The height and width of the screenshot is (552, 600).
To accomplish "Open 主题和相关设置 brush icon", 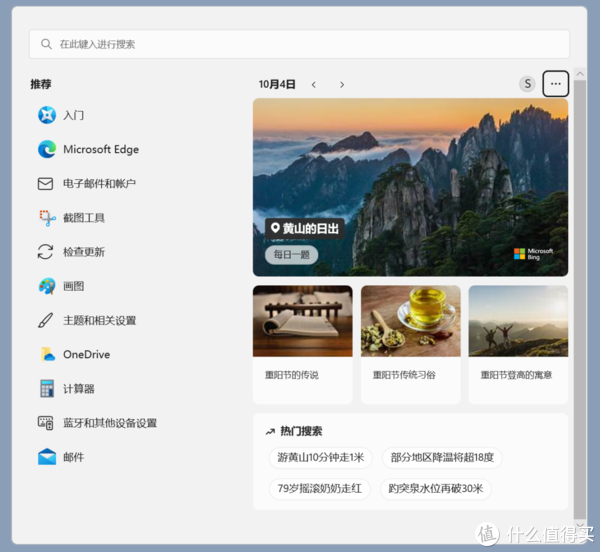I will [x=46, y=320].
